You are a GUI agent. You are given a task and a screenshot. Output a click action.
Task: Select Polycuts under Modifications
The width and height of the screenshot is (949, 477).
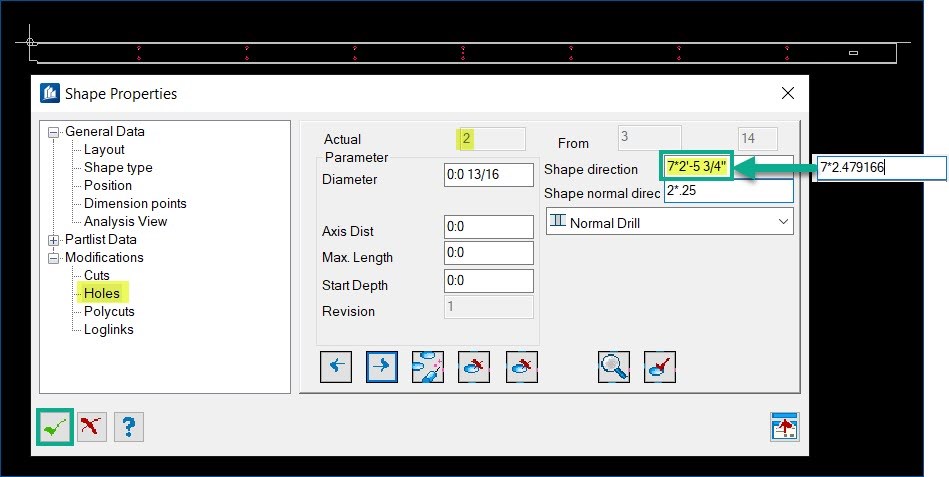pyautogui.click(x=109, y=311)
